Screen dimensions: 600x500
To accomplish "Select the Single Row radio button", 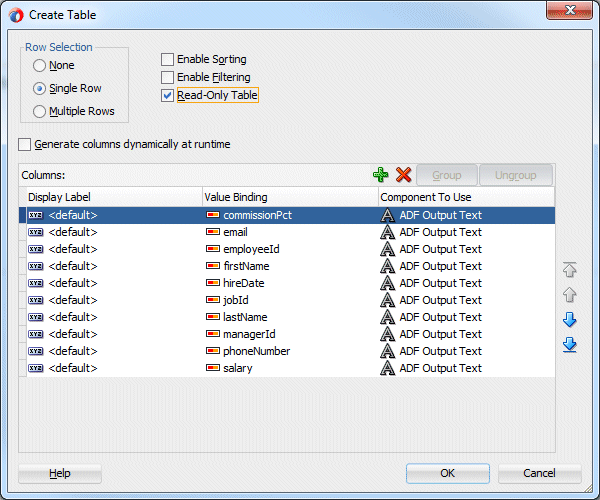I will point(39,88).
